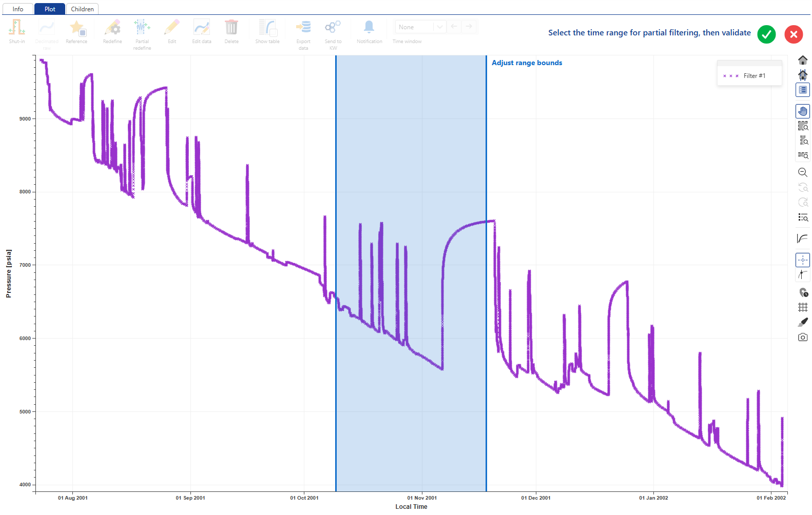
Task: Click the home reset view icon
Action: (803, 60)
